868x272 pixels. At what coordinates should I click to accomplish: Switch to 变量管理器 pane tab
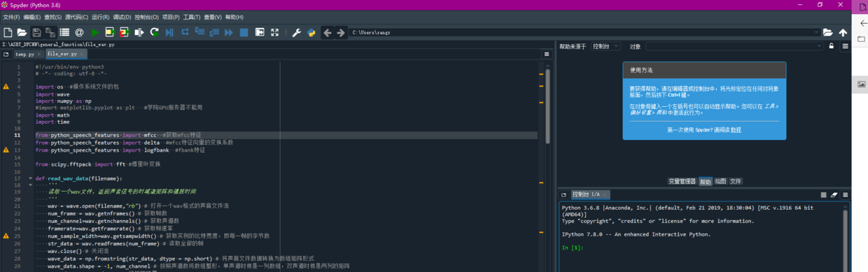[x=682, y=181]
